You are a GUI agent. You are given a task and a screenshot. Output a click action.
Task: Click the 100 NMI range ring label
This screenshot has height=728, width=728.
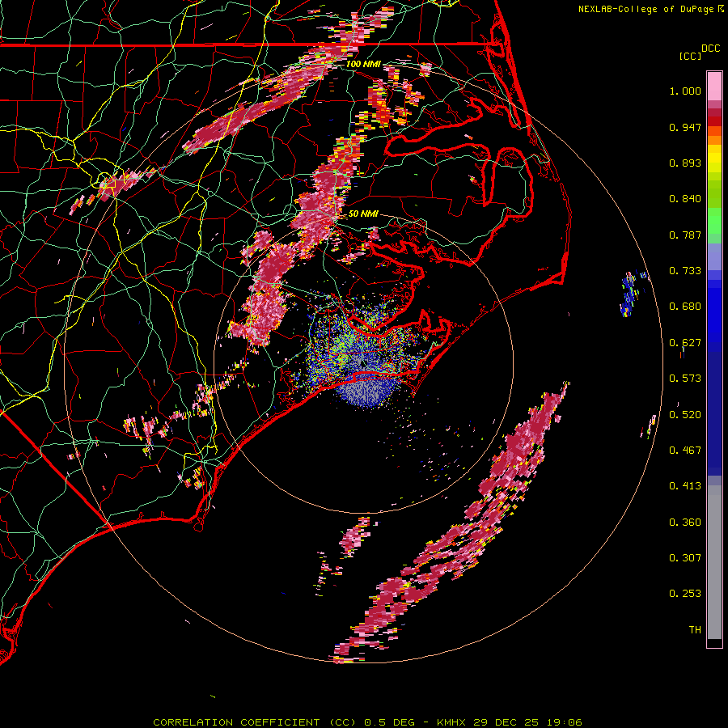[363, 64]
